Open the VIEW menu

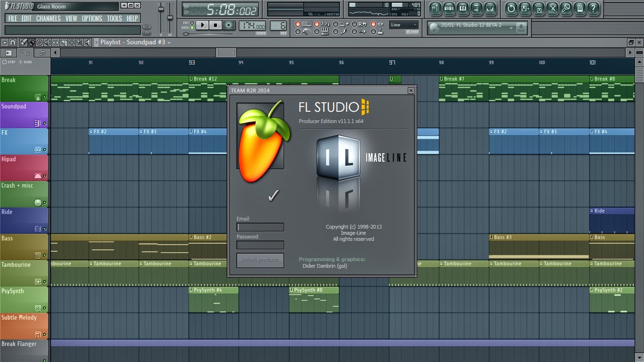click(72, 18)
